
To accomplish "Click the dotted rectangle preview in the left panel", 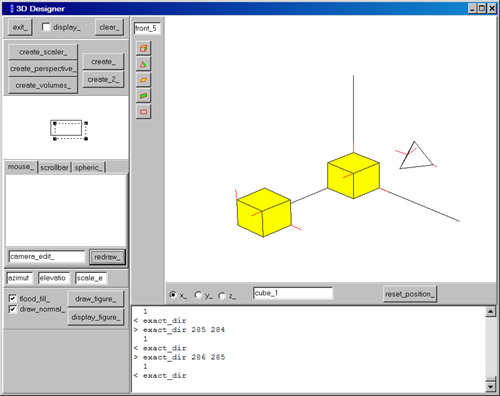I will click(69, 130).
